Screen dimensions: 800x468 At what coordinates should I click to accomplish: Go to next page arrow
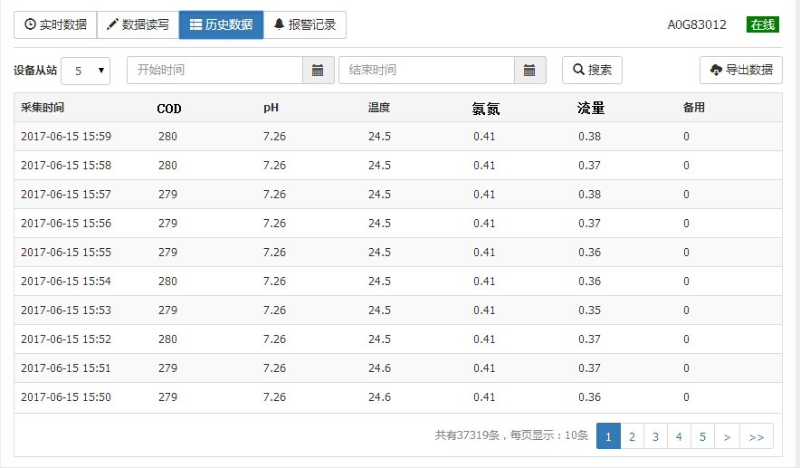pos(727,436)
